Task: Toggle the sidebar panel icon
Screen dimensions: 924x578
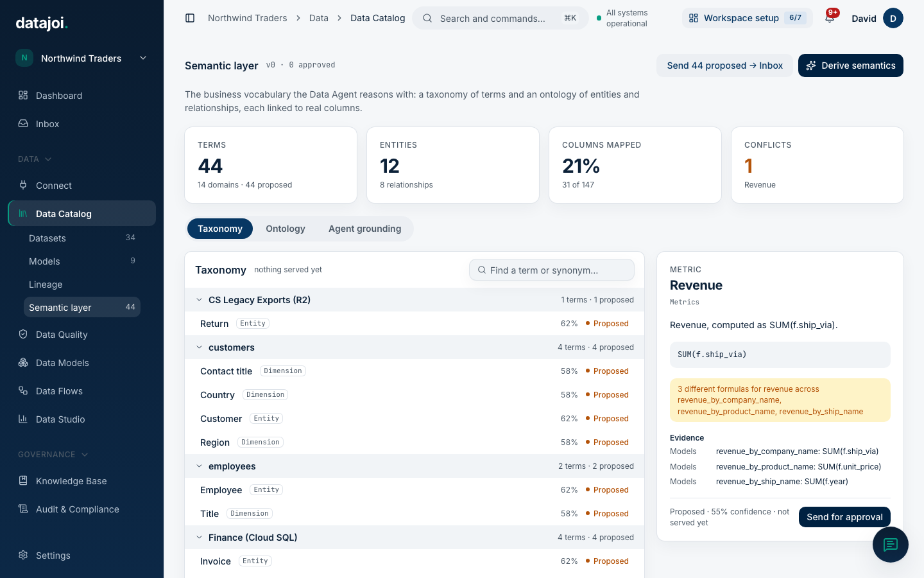Action: point(190,18)
